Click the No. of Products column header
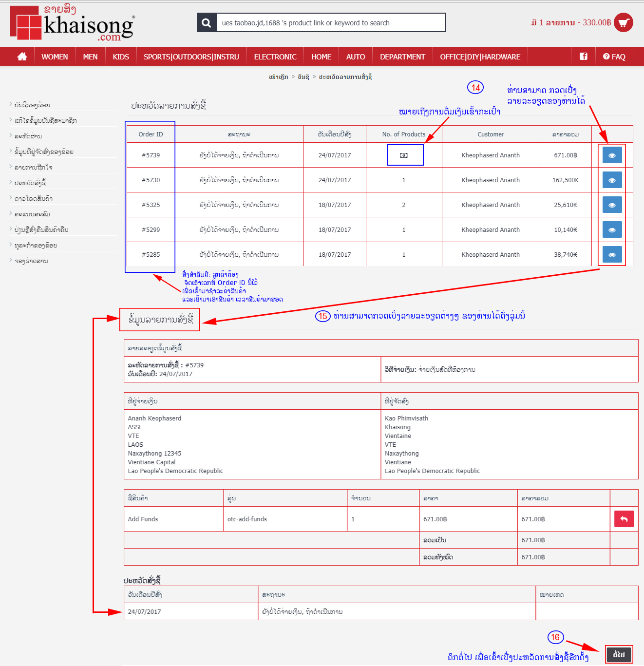644x666 pixels. [404, 134]
